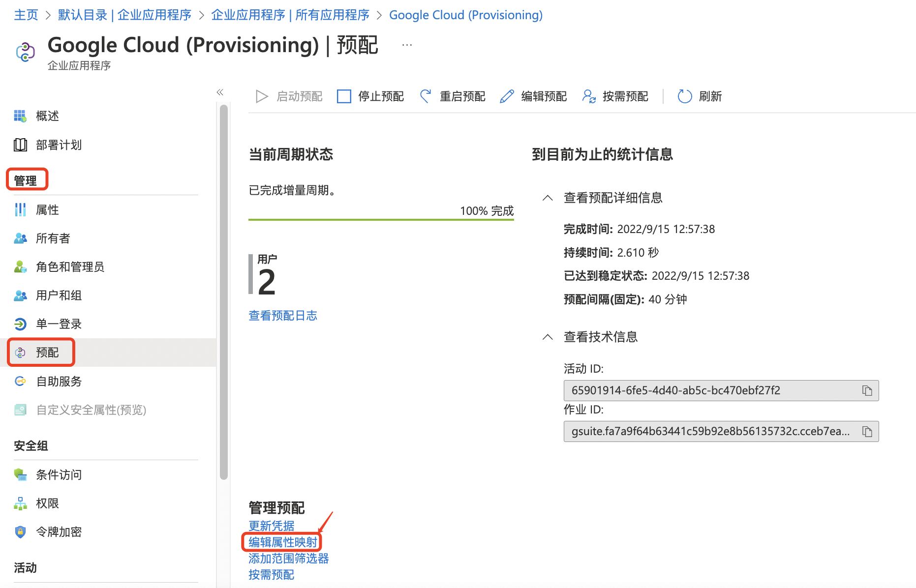916x588 pixels.
Task: Click the 自助服务 icon
Action: coord(20,381)
